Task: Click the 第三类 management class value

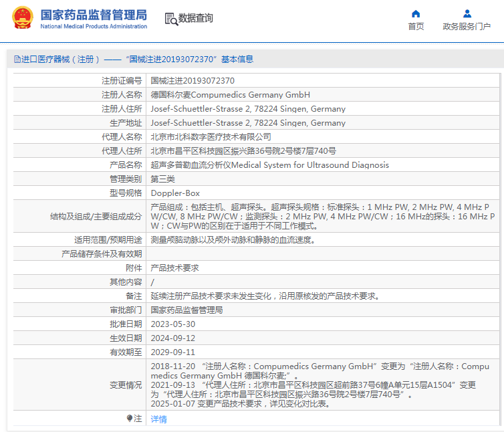Action: pyautogui.click(x=162, y=179)
